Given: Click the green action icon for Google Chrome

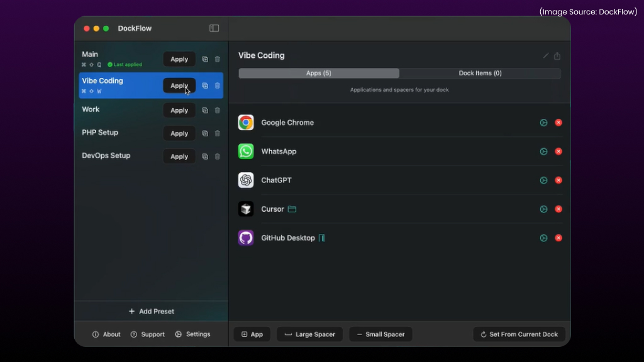Looking at the screenshot, I should (x=543, y=123).
